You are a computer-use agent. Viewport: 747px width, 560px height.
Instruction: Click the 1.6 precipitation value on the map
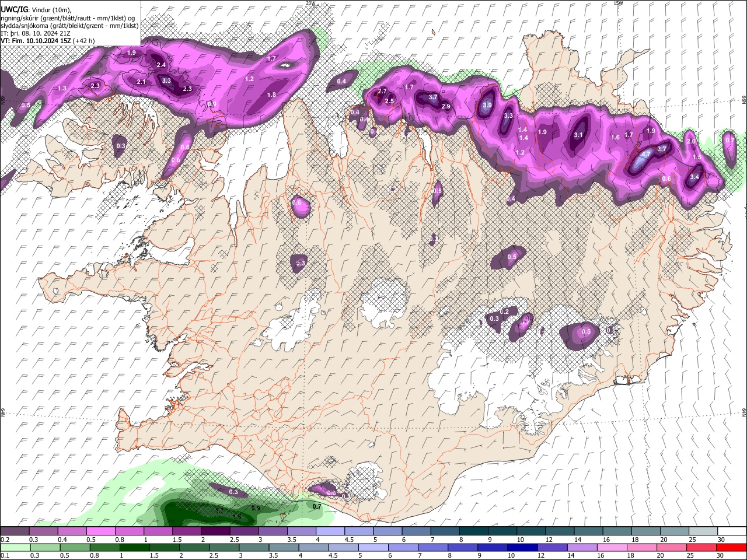tap(615, 137)
